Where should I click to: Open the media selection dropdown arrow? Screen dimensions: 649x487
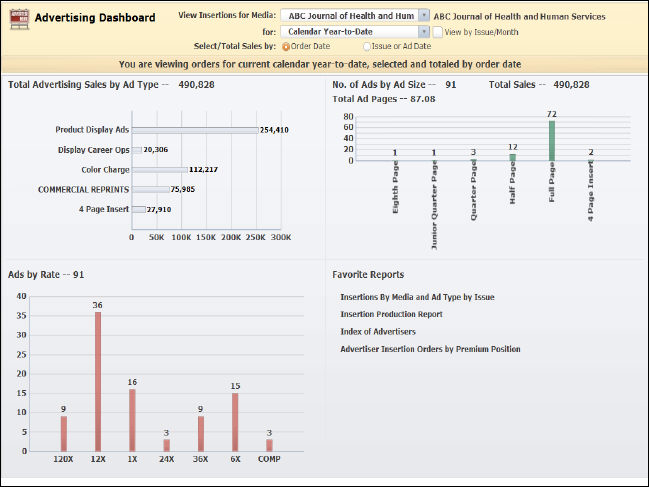pos(425,16)
